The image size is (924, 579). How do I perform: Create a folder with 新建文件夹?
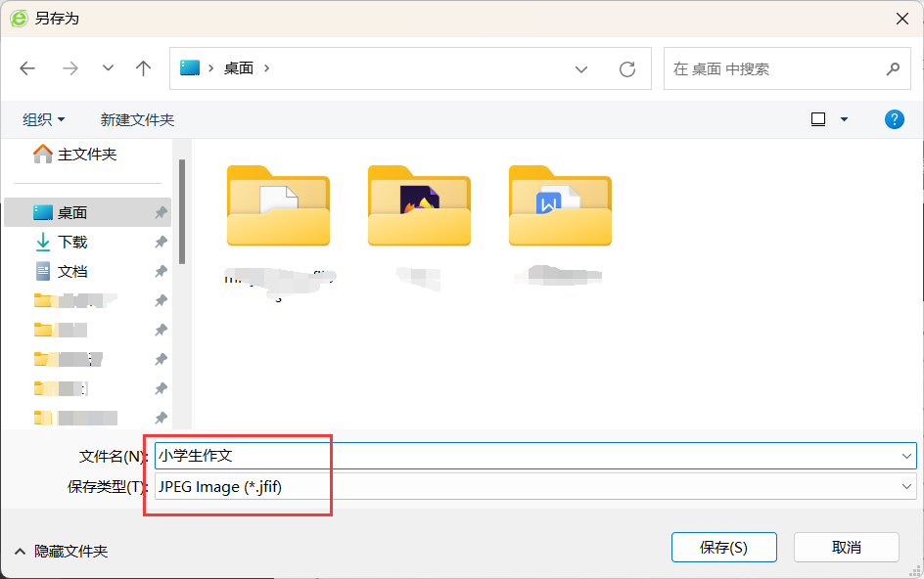tap(137, 119)
